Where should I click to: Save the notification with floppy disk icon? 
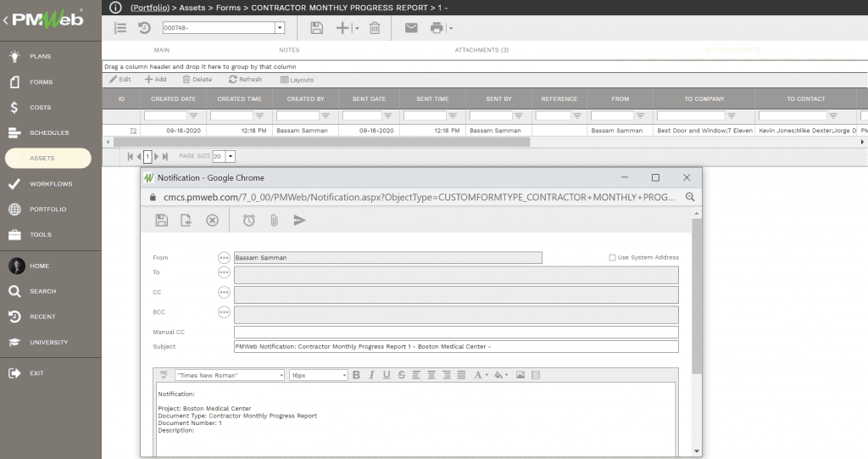tap(161, 220)
